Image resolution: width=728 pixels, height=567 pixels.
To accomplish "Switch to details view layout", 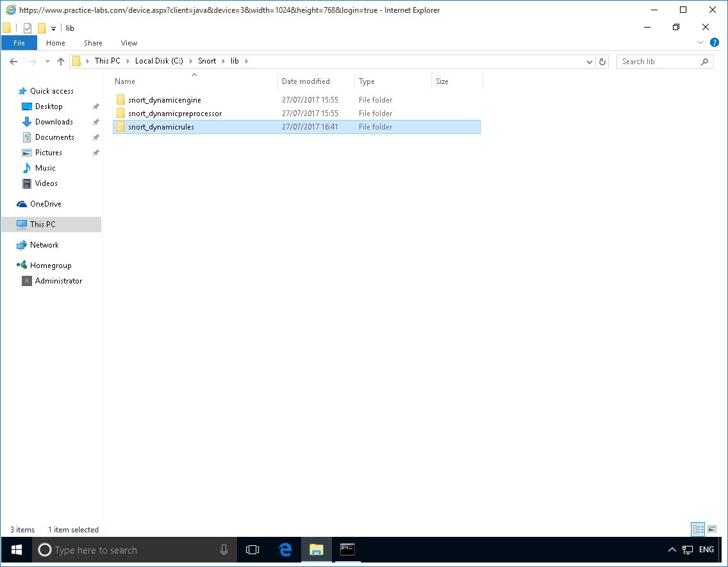I will tap(698, 529).
